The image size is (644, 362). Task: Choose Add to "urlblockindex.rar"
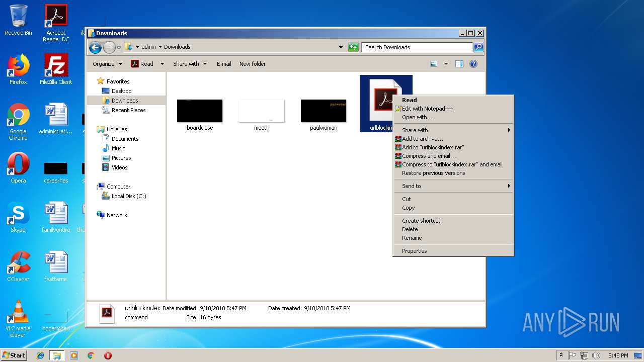pos(453,147)
